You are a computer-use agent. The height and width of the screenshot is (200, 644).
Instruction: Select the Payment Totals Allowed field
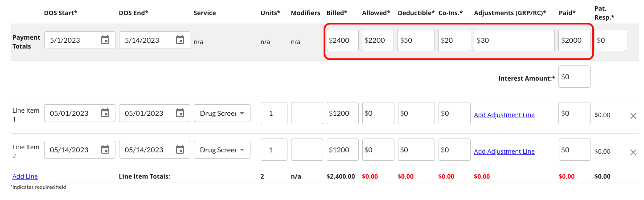pos(378,40)
